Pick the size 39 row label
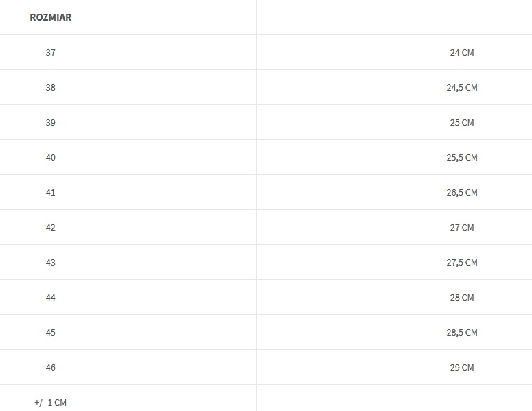This screenshot has width=532, height=411. (x=50, y=122)
